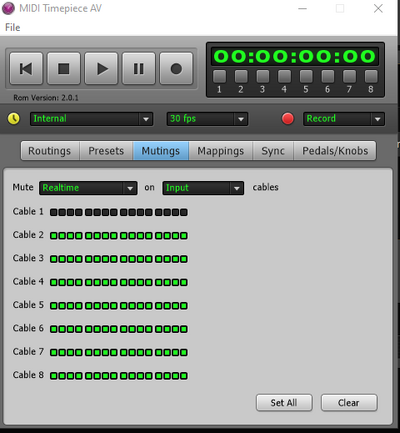This screenshot has width=400, height=433.
Task: Toggle last mute square in Cable 7 row
Action: tap(184, 352)
